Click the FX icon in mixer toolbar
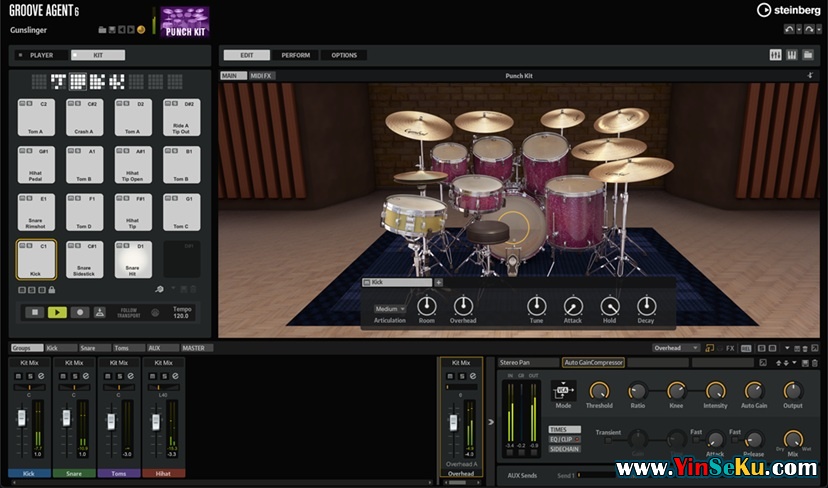This screenshot has width=828, height=488. pos(730,348)
